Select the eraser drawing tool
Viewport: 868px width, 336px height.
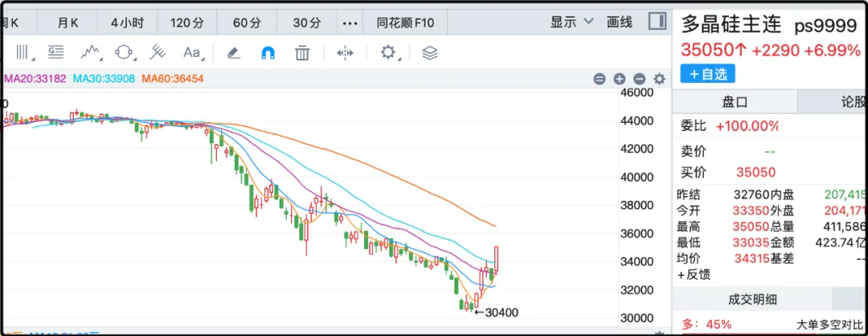[233, 53]
